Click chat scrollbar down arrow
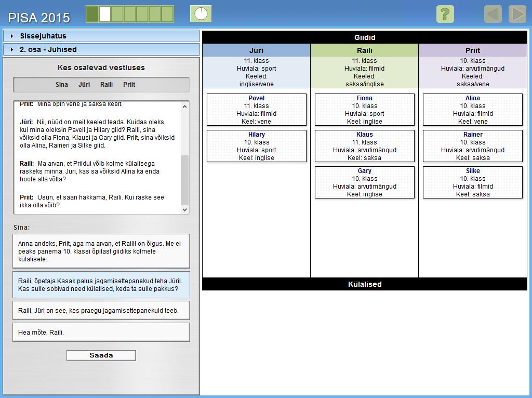 click(184, 210)
